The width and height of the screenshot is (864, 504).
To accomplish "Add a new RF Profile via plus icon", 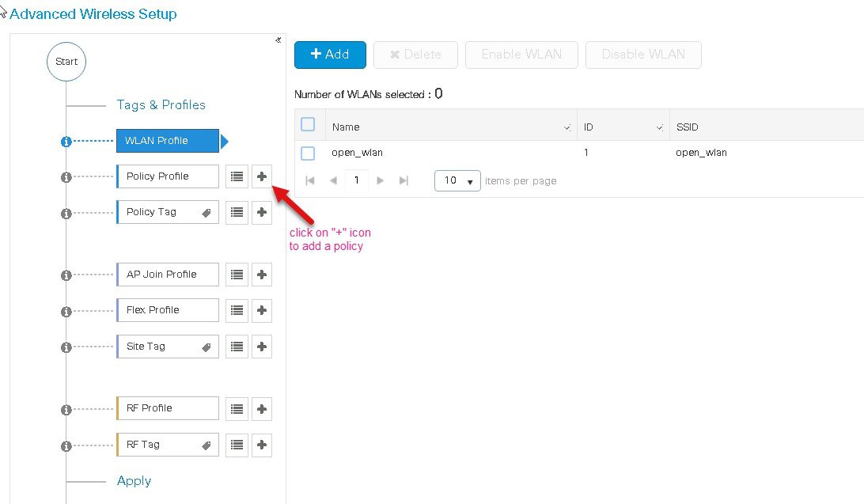I will click(262, 409).
